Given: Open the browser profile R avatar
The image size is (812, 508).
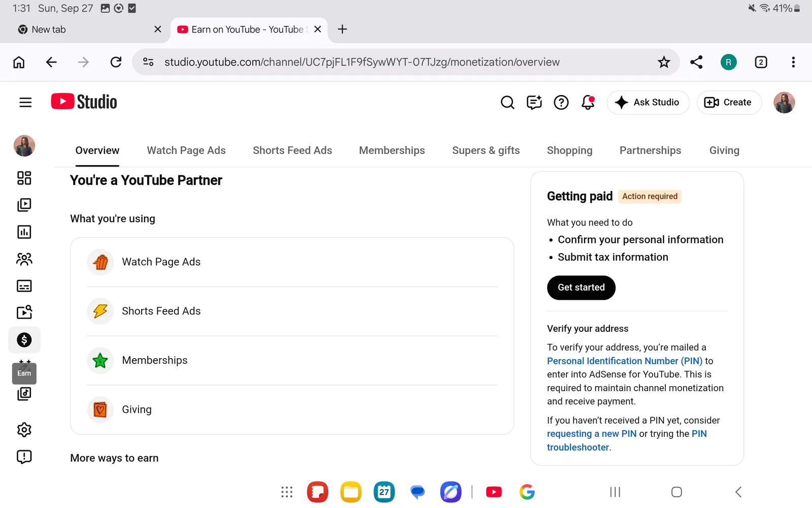Looking at the screenshot, I should 729,62.
